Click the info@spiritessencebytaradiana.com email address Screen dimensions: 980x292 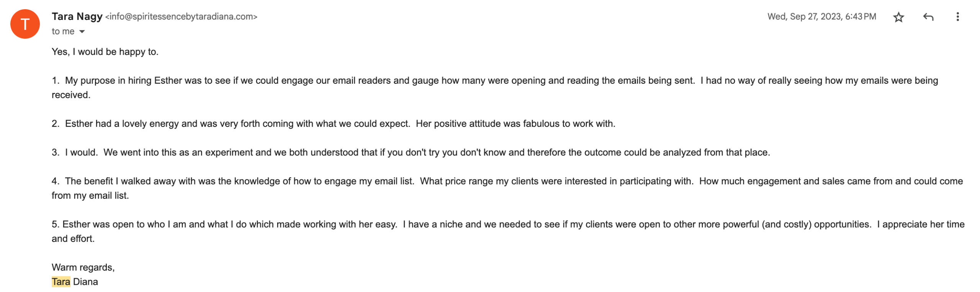point(181,17)
